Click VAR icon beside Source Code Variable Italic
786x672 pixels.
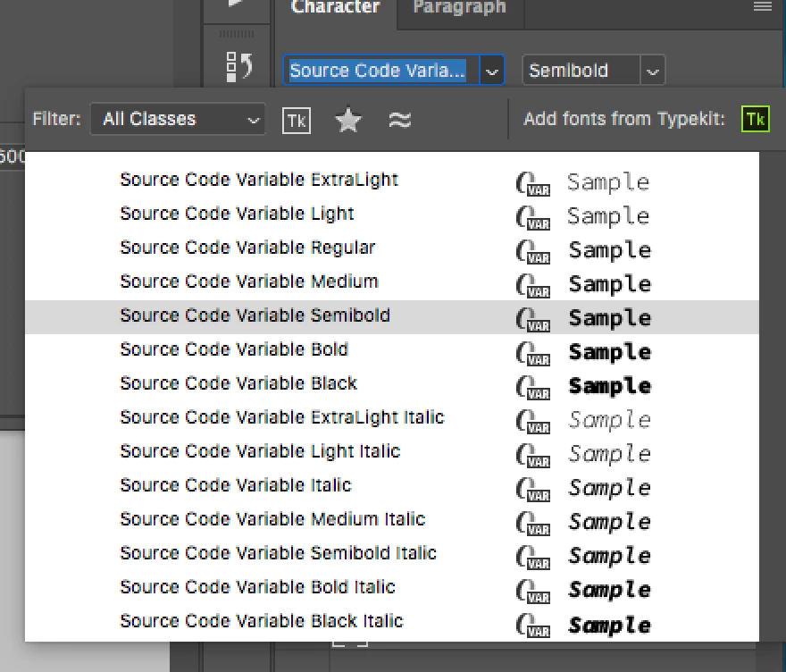533,490
